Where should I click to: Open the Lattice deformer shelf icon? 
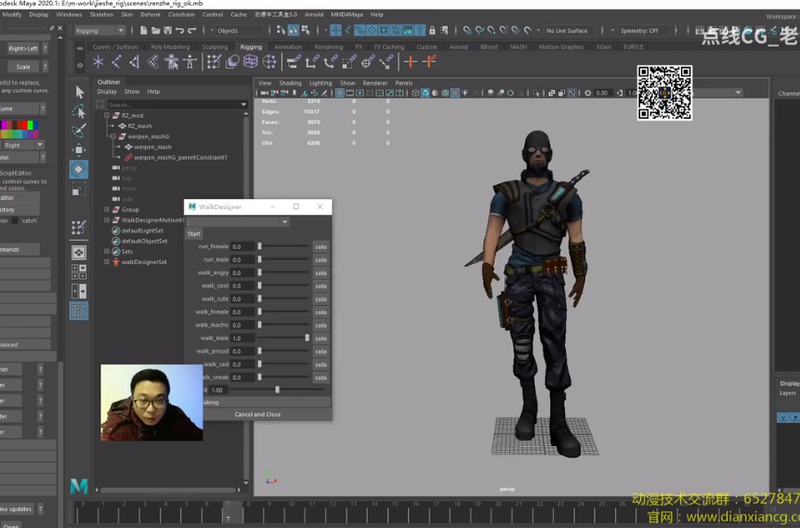click(x=250, y=62)
